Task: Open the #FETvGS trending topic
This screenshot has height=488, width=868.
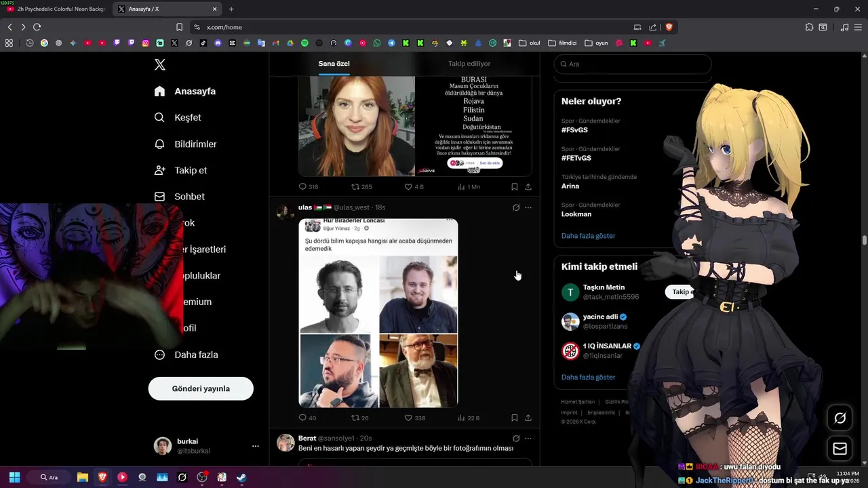Action: tap(576, 158)
